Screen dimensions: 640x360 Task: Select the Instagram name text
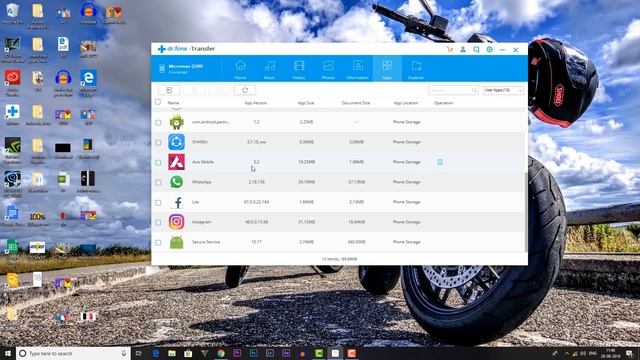coord(201,222)
